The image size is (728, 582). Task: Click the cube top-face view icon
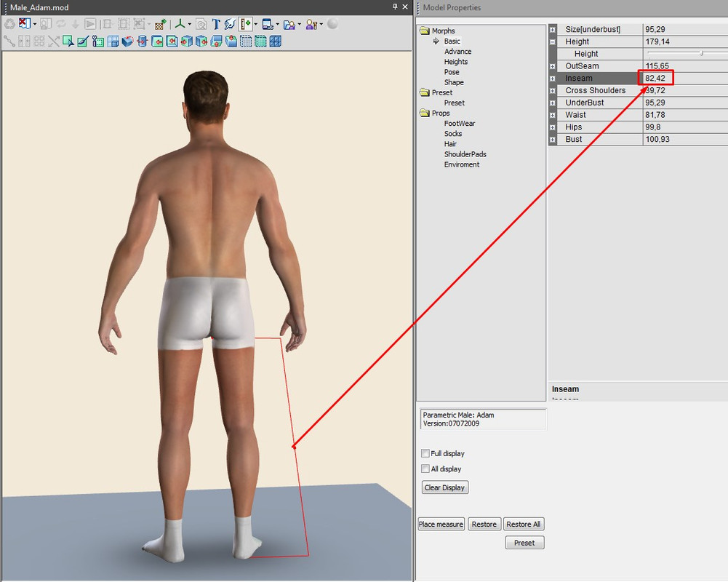(231, 41)
